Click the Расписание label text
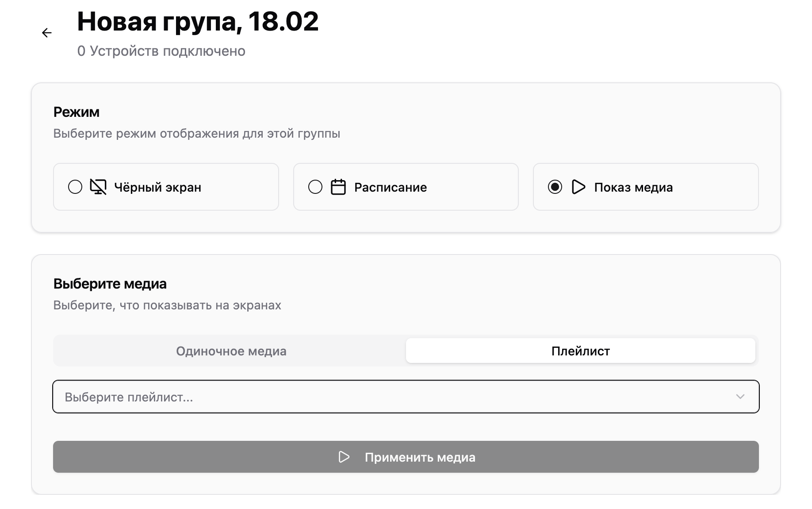 (391, 187)
